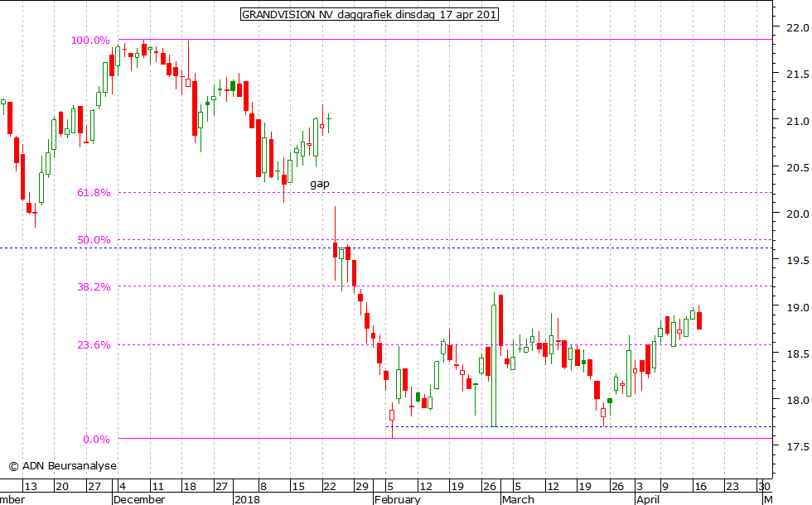Click date label 20 on time axis
This screenshot has width=812, height=505.
point(61,487)
